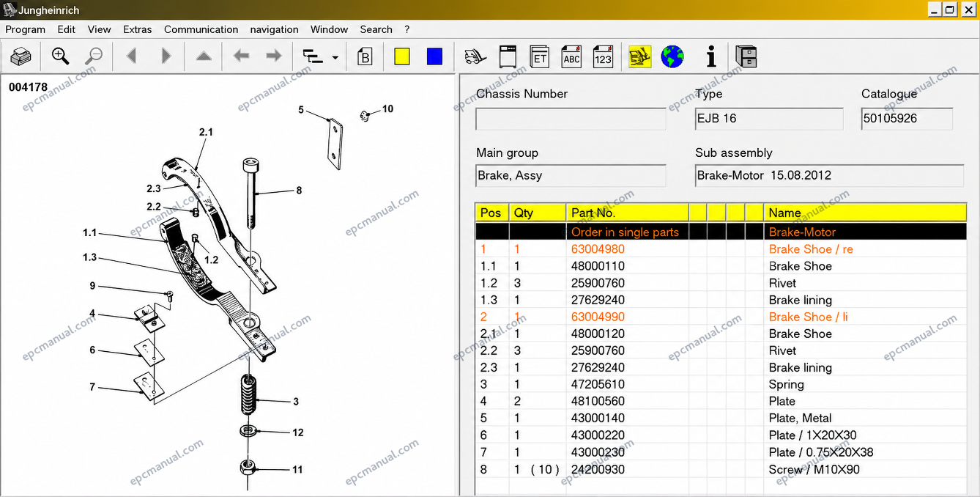The width and height of the screenshot is (980, 497).
Task: Click the tree structure view icon
Action: (313, 56)
